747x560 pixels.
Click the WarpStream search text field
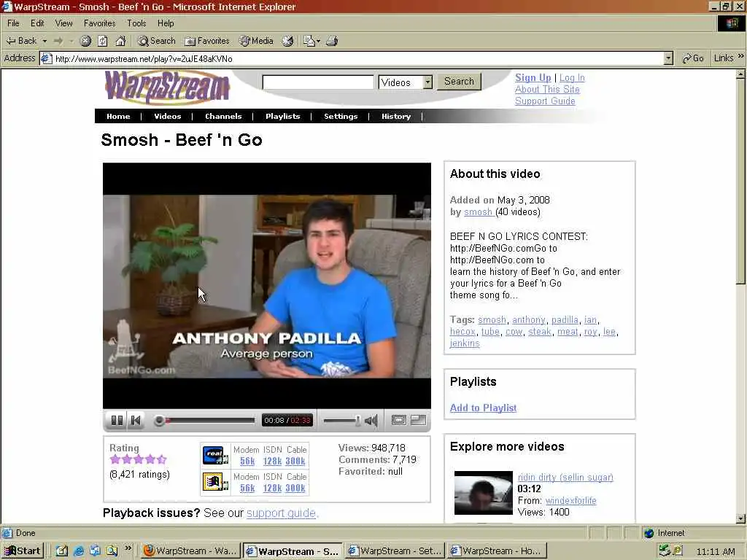318,82
